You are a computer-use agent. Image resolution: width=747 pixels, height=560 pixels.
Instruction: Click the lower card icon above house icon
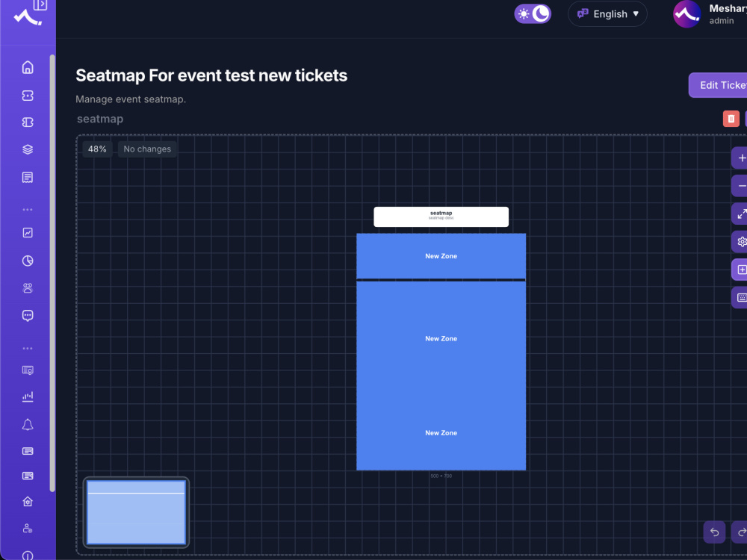click(x=28, y=476)
